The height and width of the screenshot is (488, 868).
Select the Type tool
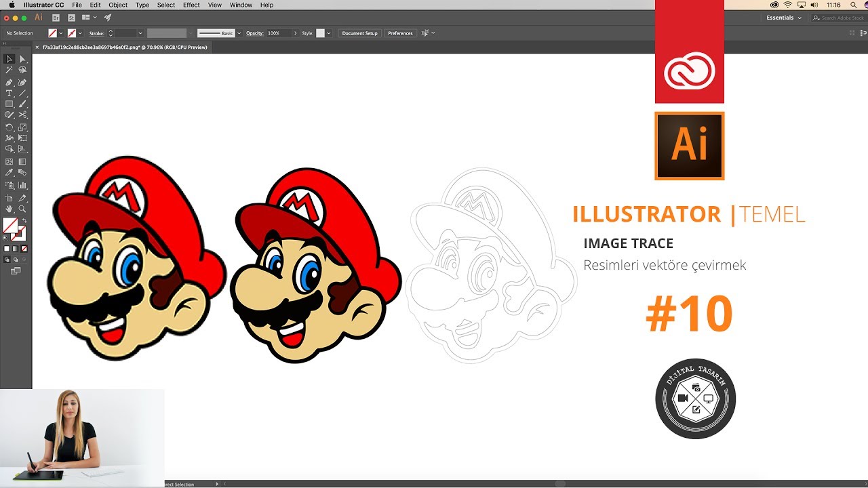pyautogui.click(x=9, y=93)
